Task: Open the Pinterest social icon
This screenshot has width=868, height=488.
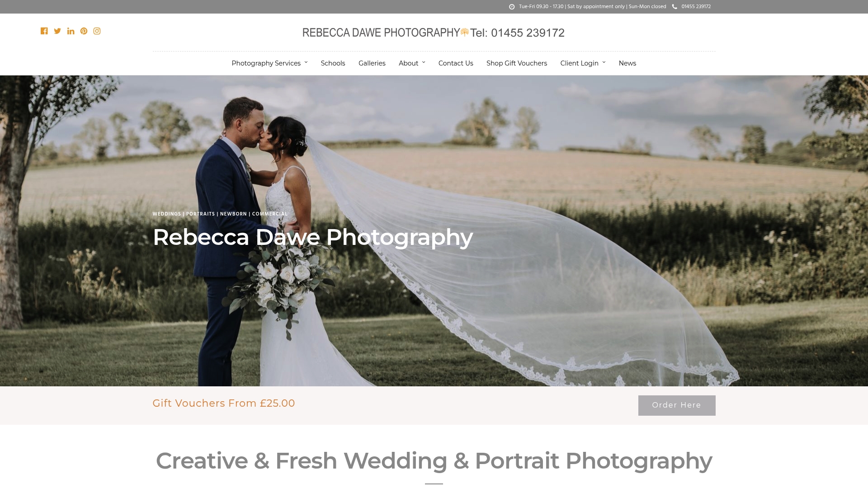Action: point(84,31)
